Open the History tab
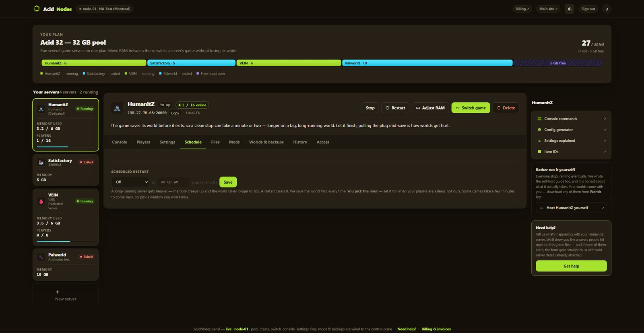Viewport: 644px width, 333px height. 300,142
